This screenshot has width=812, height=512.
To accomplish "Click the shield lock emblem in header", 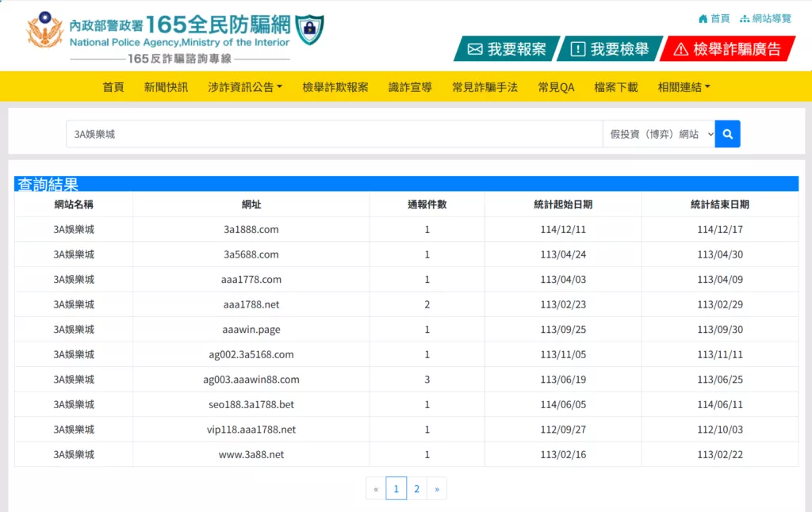I will pos(309,29).
